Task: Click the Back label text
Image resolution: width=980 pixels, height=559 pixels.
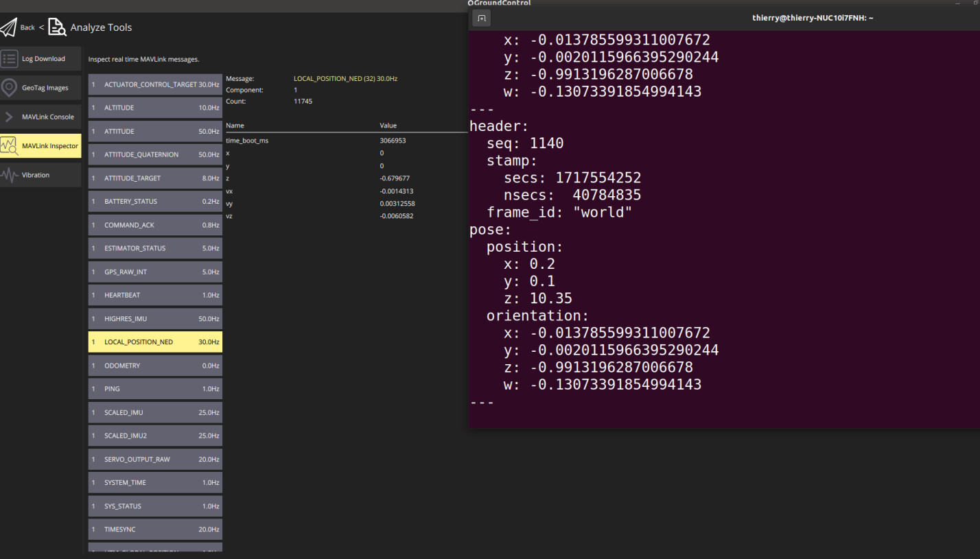Action: click(27, 27)
